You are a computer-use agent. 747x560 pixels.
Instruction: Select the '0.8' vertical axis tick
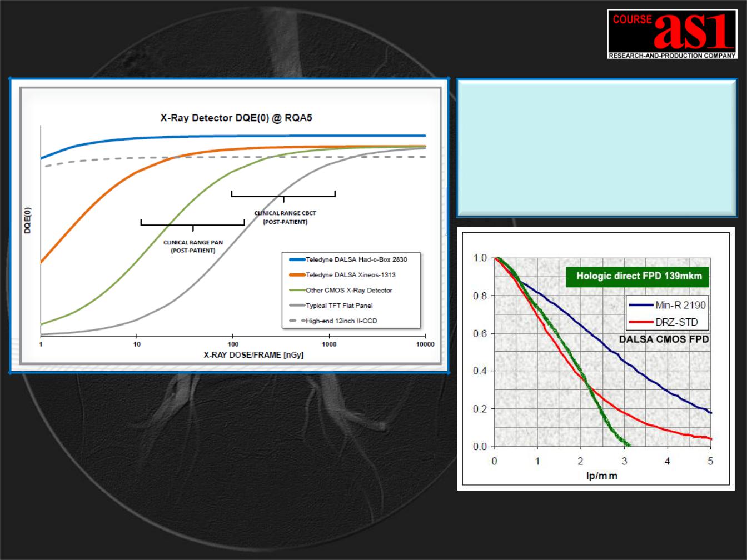click(480, 296)
